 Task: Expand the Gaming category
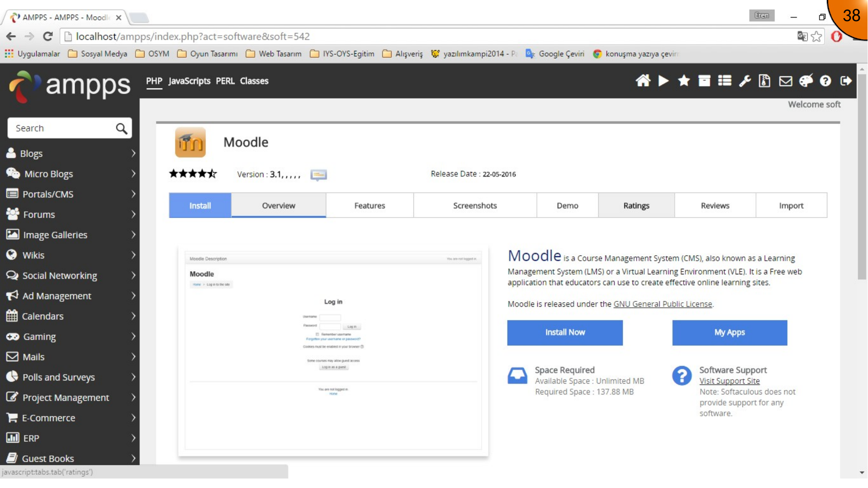click(70, 337)
